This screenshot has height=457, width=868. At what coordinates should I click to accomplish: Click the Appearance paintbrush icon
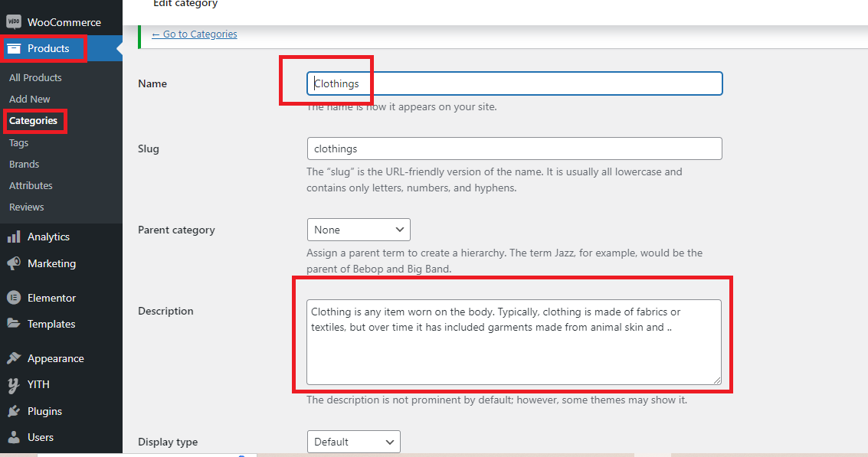pos(14,358)
